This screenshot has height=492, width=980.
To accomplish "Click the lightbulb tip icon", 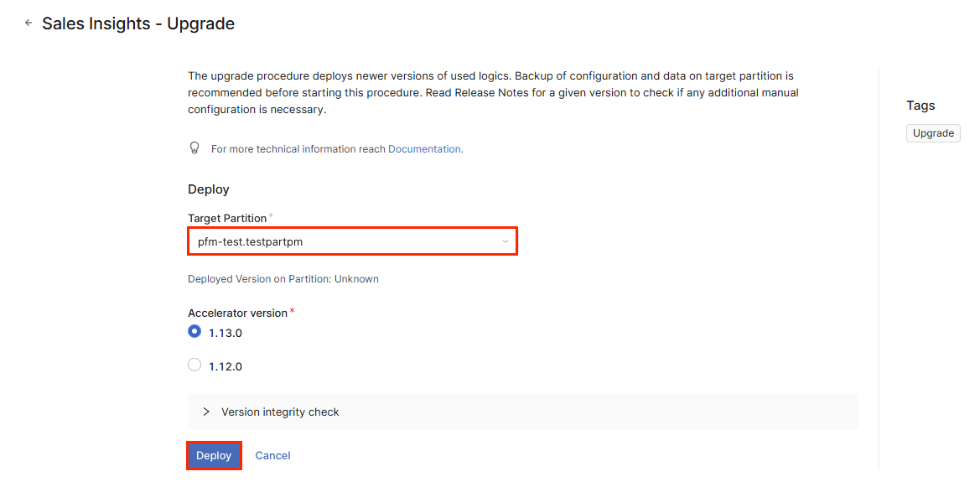I will coord(194,148).
